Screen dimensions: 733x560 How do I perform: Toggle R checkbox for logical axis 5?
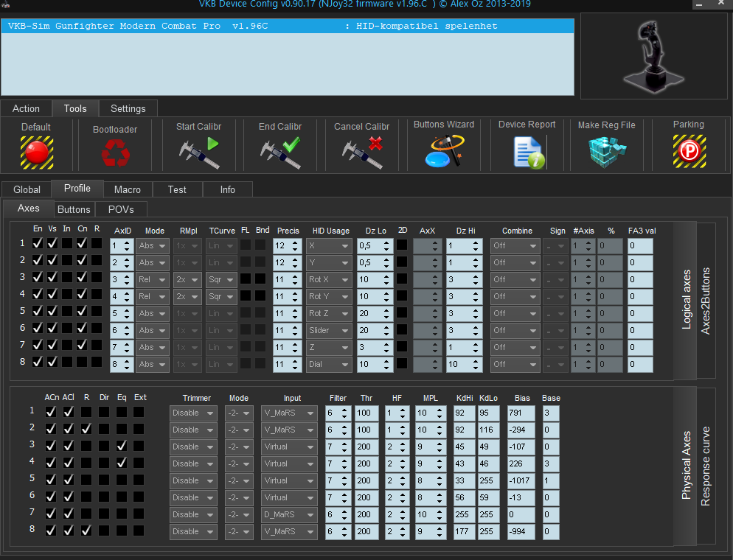(x=97, y=311)
